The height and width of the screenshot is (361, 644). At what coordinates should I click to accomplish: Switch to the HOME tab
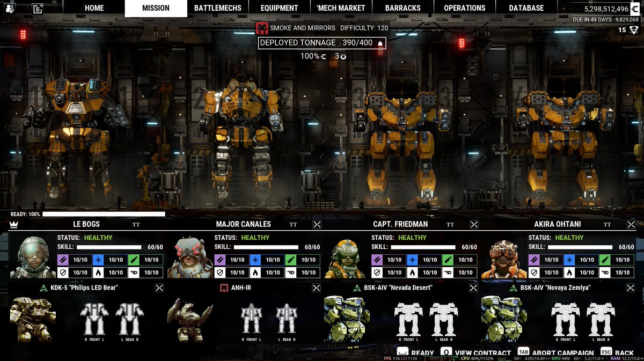pos(94,8)
